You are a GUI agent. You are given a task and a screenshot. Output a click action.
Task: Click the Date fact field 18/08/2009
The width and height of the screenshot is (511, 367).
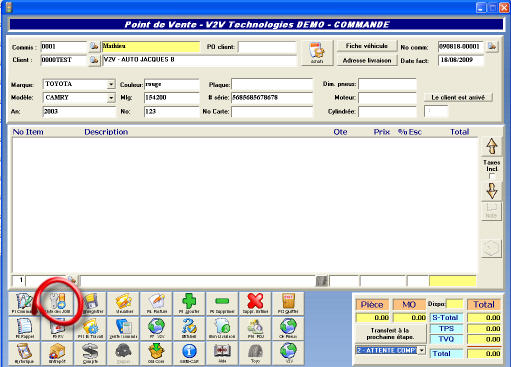(x=461, y=60)
